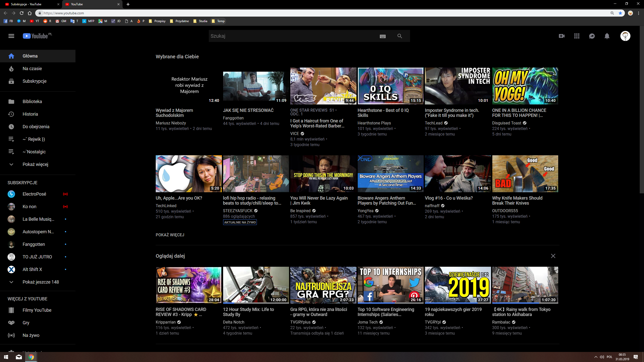Viewport: 644px width, 362px height.
Task: Click the Upload video camera icon
Action: 561,36
